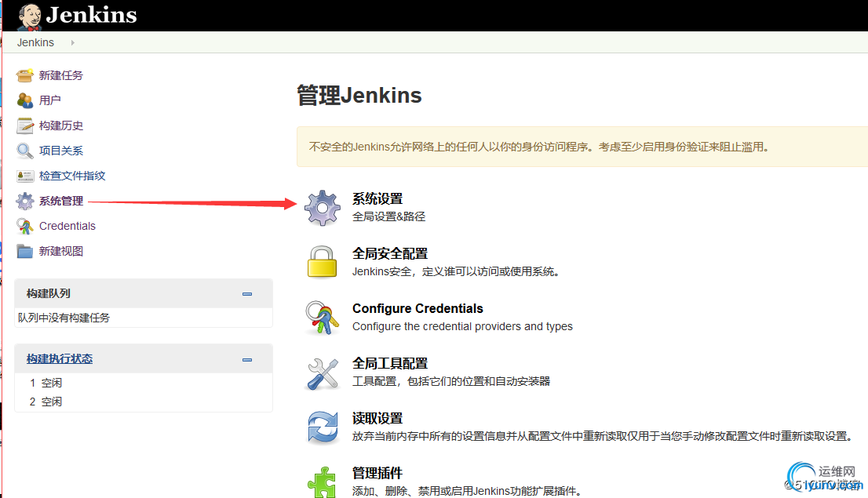Select 系统管理 in the sidebar

[x=61, y=201]
